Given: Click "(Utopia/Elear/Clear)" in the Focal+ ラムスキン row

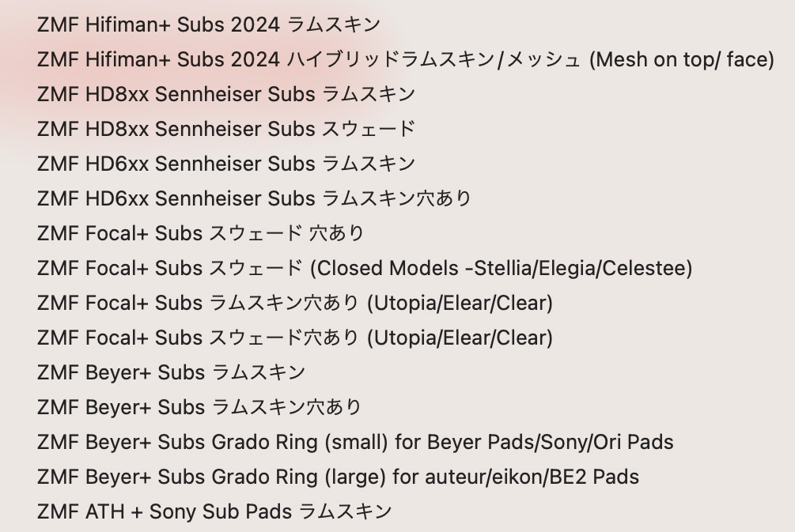Looking at the screenshot, I should 460,303.
